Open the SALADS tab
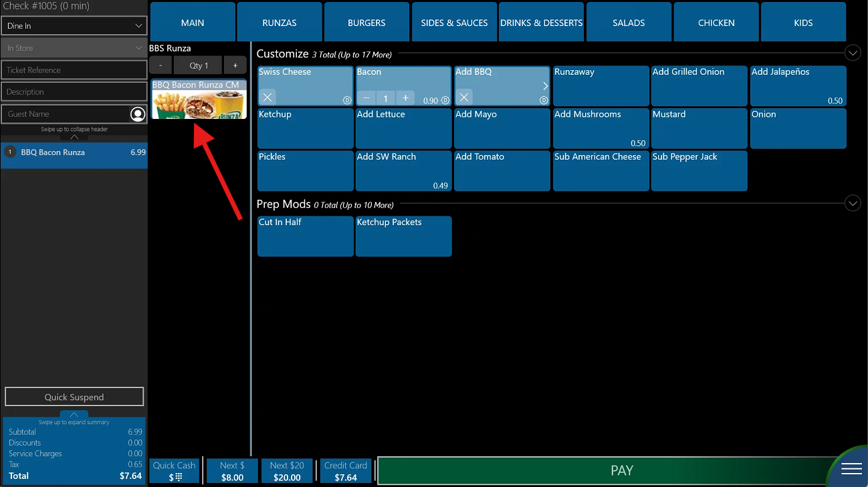 pyautogui.click(x=629, y=22)
